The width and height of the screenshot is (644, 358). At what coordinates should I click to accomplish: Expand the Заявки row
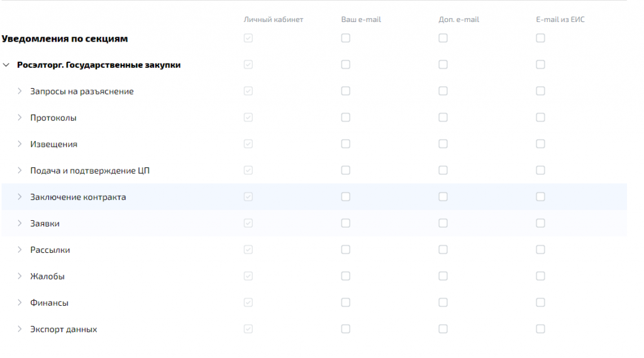coord(19,223)
